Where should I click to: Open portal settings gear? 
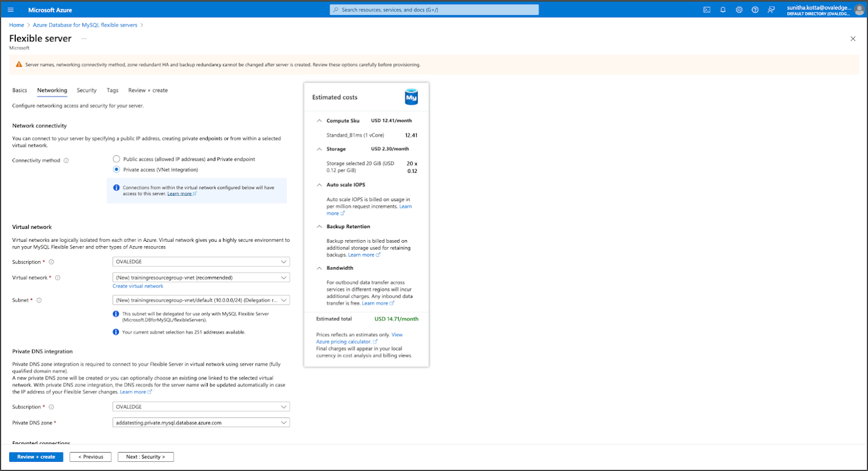coord(739,10)
